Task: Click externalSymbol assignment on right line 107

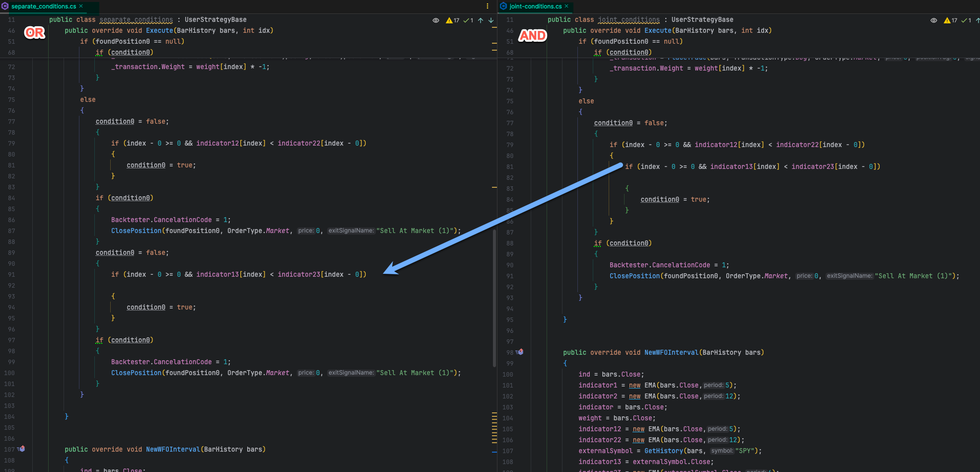Action: click(x=605, y=451)
